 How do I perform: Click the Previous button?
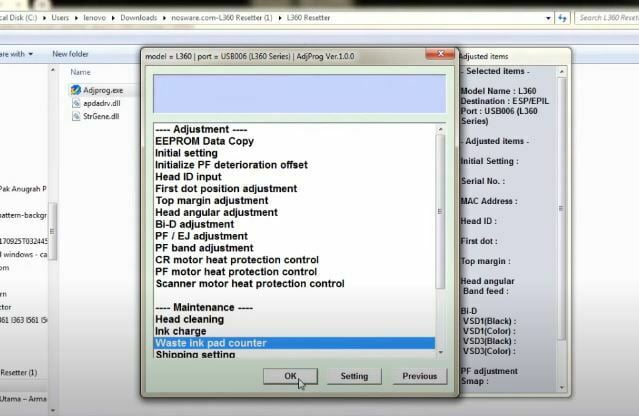tap(420, 376)
